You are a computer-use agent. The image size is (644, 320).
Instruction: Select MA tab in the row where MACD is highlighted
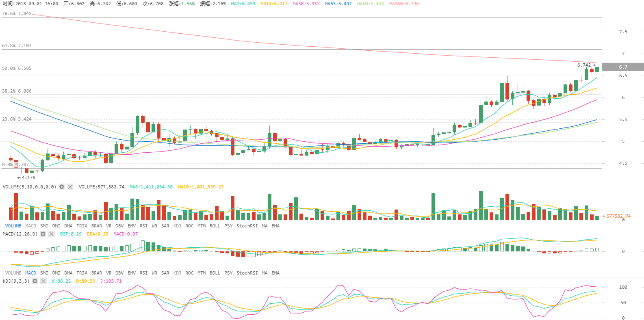point(265,273)
